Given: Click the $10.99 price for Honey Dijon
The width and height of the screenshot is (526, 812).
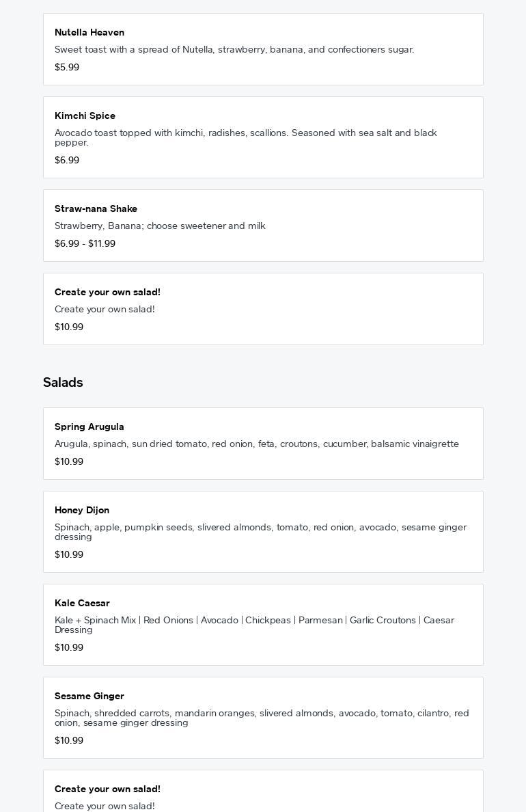Looking at the screenshot, I should point(69,554).
